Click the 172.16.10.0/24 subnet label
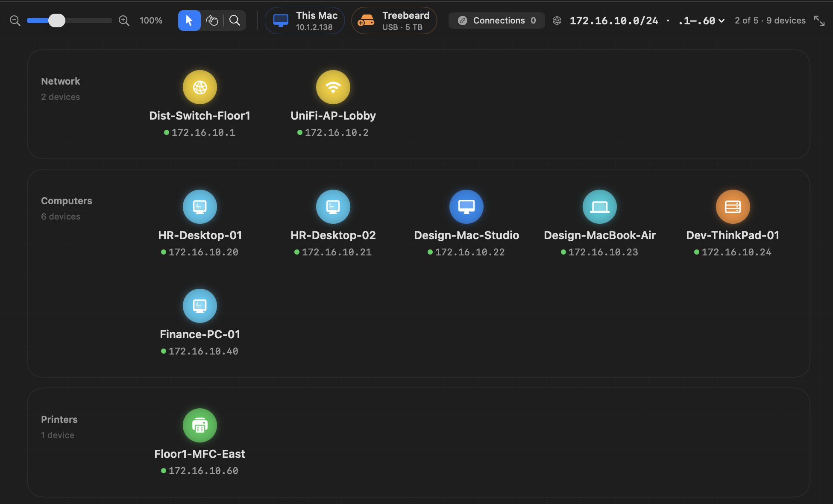833x504 pixels. 614,21
